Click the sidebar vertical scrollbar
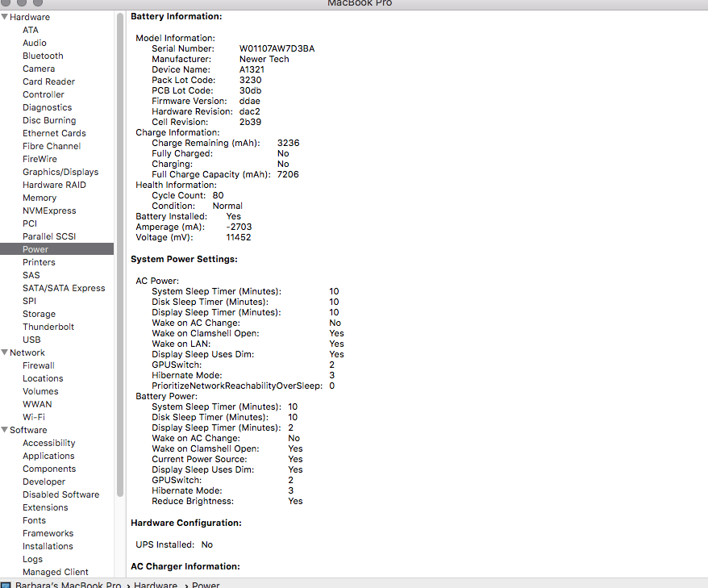 point(119,255)
